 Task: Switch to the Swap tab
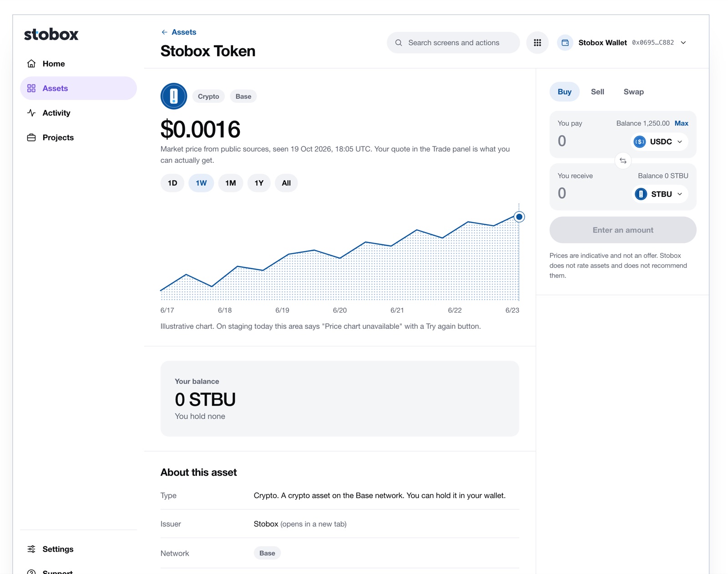(633, 92)
